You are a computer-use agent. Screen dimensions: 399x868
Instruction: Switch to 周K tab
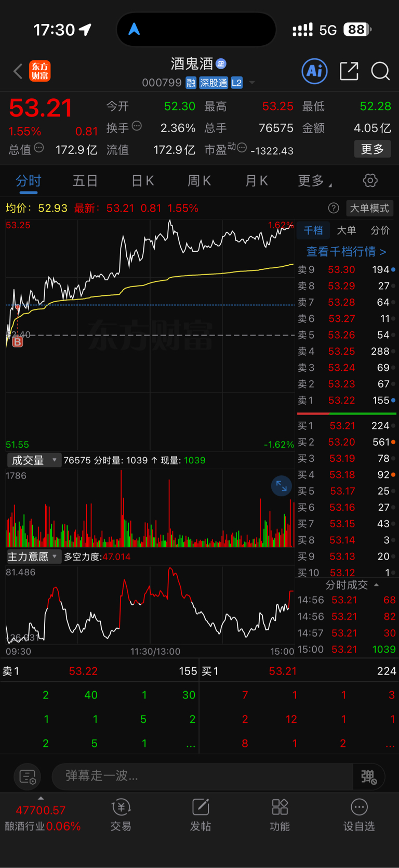point(199,180)
